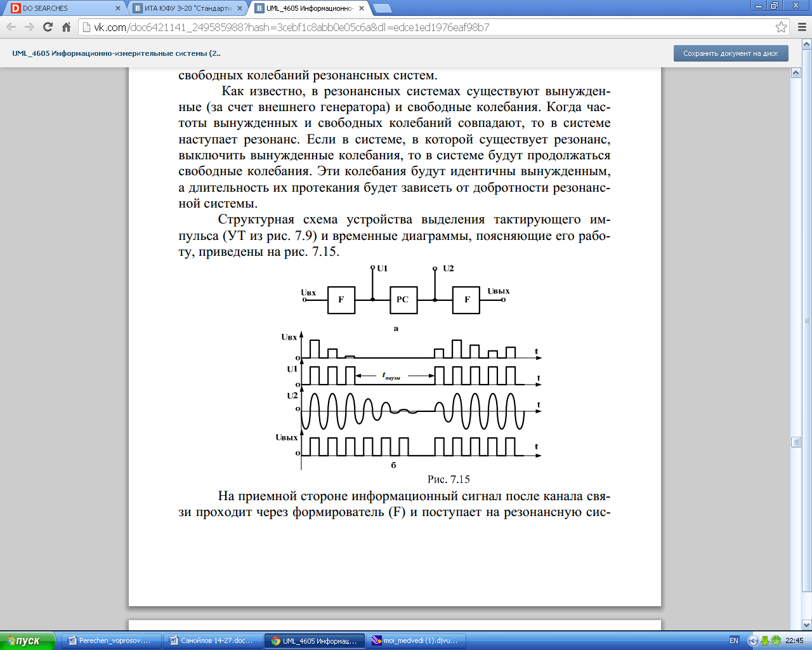The height and width of the screenshot is (650, 812).
Task: Open Perechen_voprosov Word taskbar item
Action: pyautogui.click(x=112, y=641)
